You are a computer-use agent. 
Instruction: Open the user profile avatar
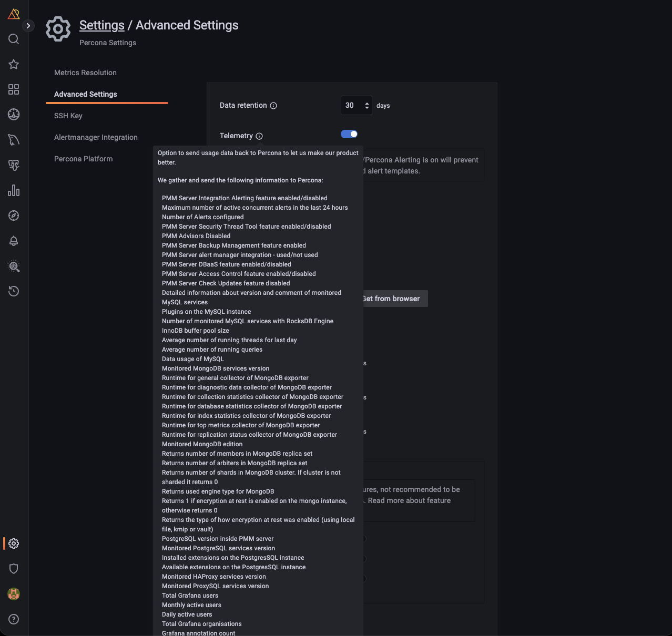point(14,594)
